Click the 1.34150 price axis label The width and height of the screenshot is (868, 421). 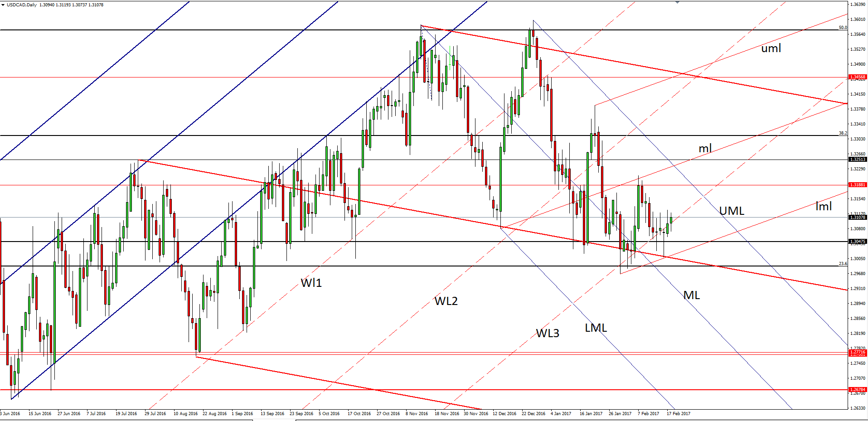(858, 94)
